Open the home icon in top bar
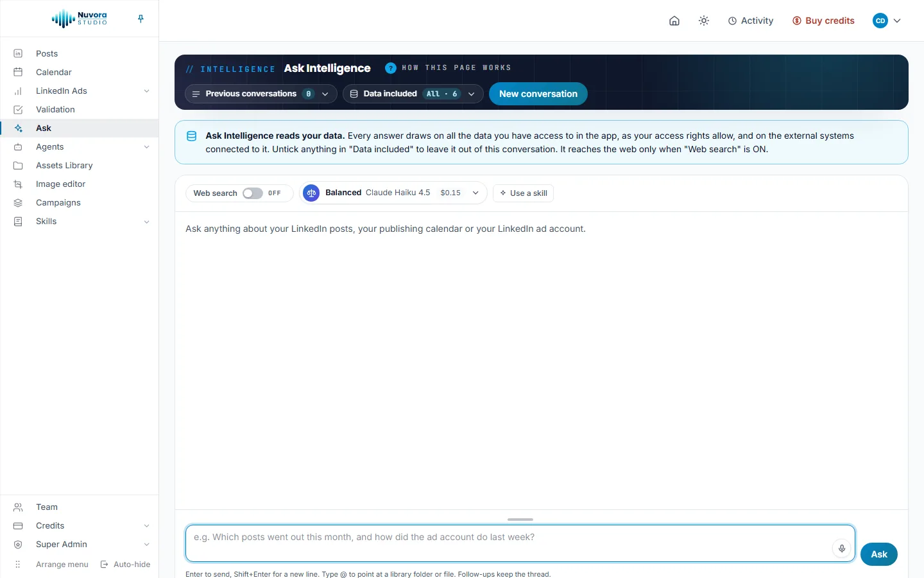 tap(674, 21)
